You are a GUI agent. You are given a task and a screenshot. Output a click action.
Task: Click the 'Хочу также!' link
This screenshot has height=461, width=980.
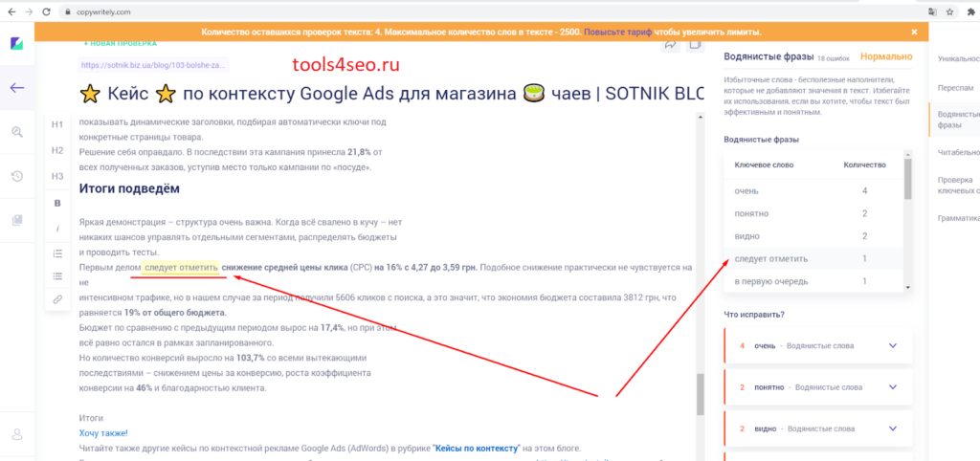pyautogui.click(x=103, y=433)
